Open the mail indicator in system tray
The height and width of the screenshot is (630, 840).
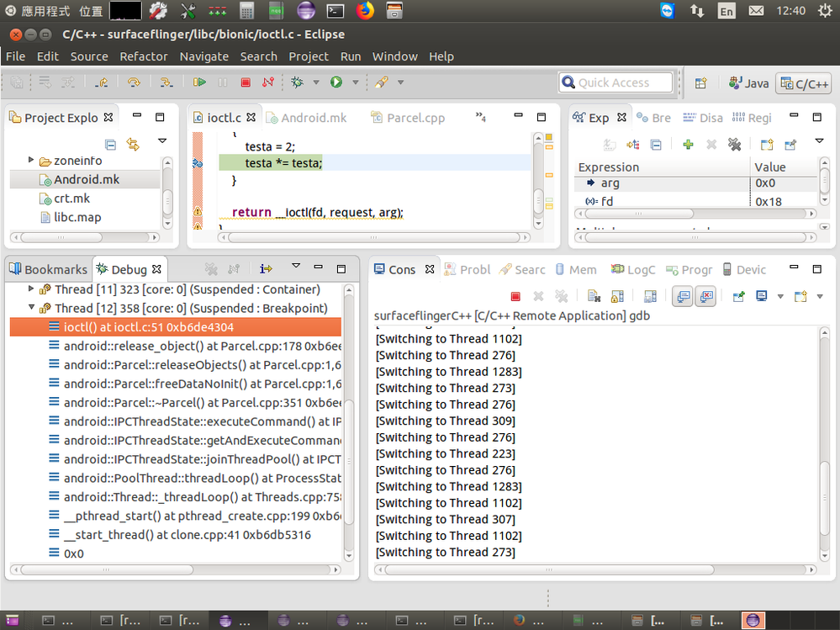(x=756, y=11)
